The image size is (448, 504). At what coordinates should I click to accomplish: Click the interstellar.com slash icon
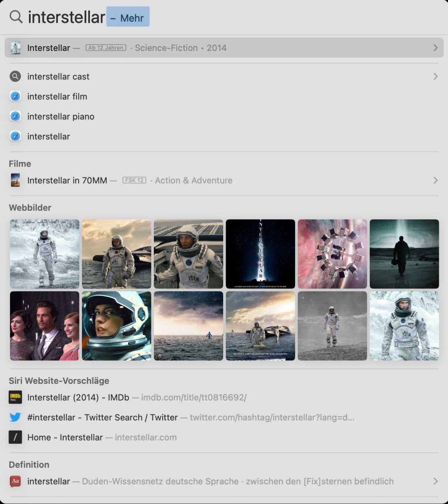pos(15,437)
